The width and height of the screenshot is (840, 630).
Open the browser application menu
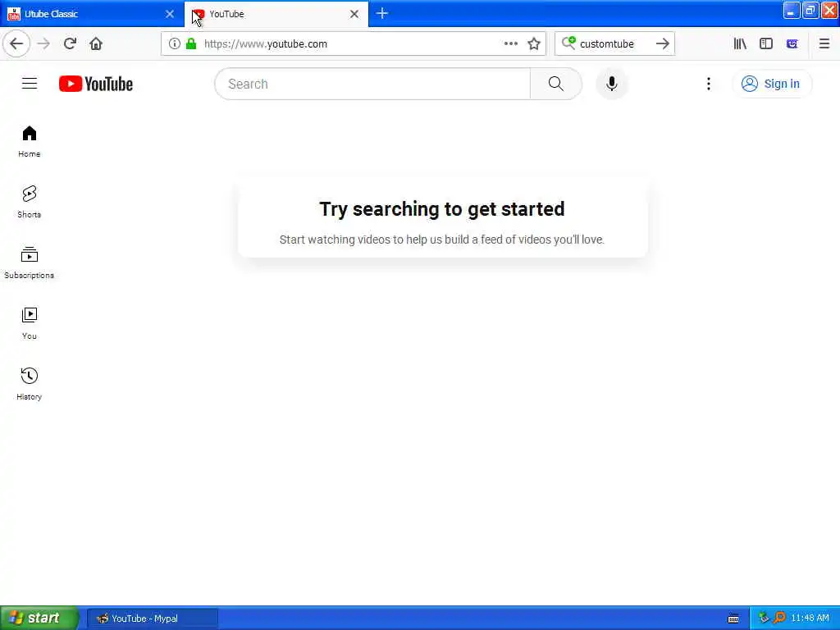(824, 44)
